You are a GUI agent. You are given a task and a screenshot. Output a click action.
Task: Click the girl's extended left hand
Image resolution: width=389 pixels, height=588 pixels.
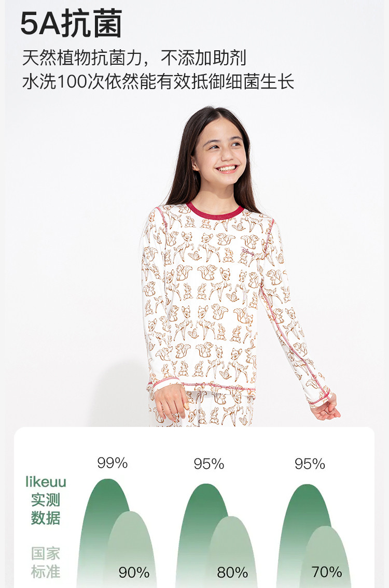[325, 408]
